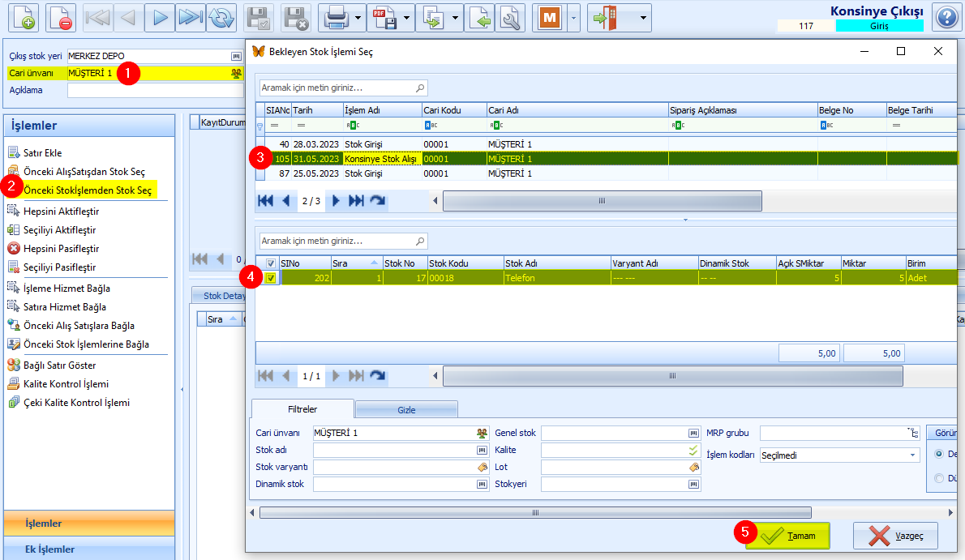This screenshot has width=965, height=560.
Task: Choose Seçiliyi Aktifleştir
Action: point(60,229)
